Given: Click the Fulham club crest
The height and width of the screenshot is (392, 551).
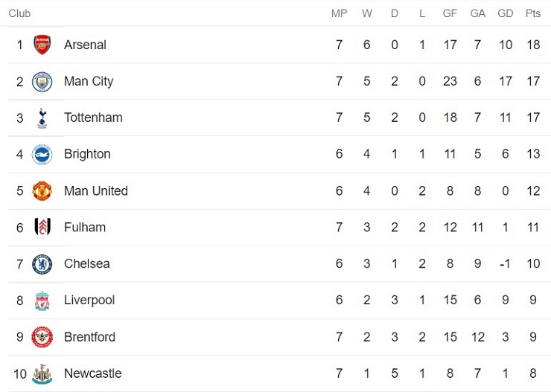Looking at the screenshot, I should tap(42, 228).
